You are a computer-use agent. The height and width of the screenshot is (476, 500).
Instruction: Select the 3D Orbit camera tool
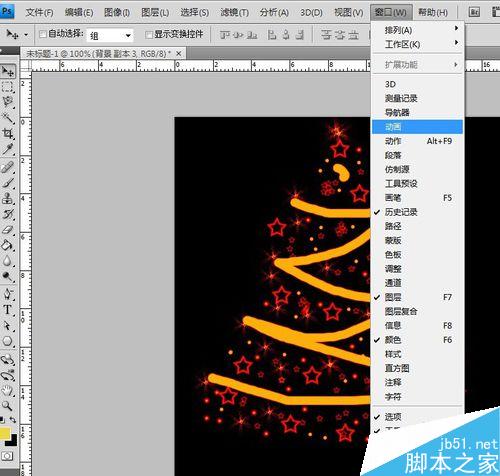pos(7,375)
